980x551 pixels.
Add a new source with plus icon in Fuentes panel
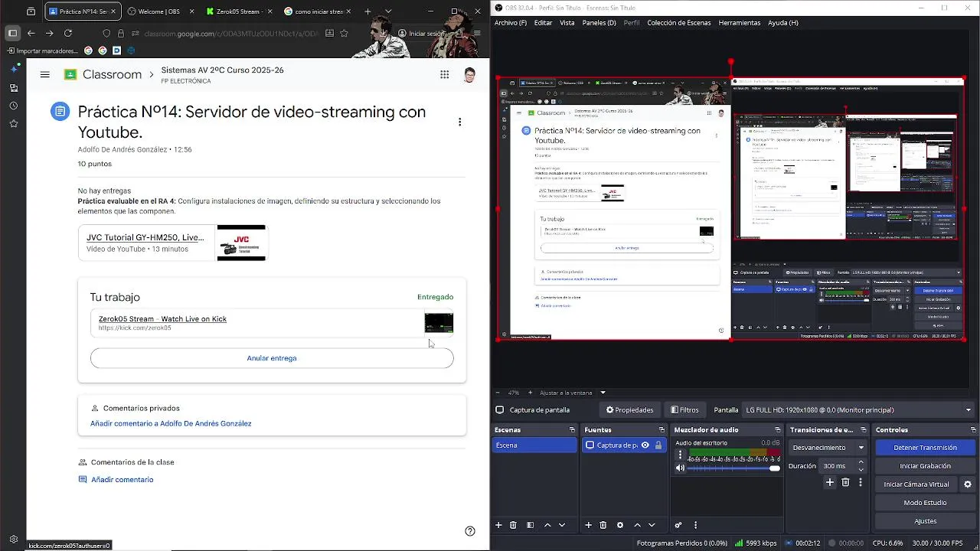click(x=588, y=525)
